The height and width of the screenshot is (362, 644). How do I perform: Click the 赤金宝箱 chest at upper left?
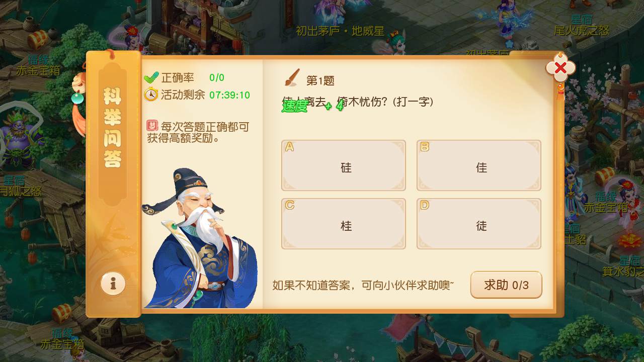(x=38, y=39)
